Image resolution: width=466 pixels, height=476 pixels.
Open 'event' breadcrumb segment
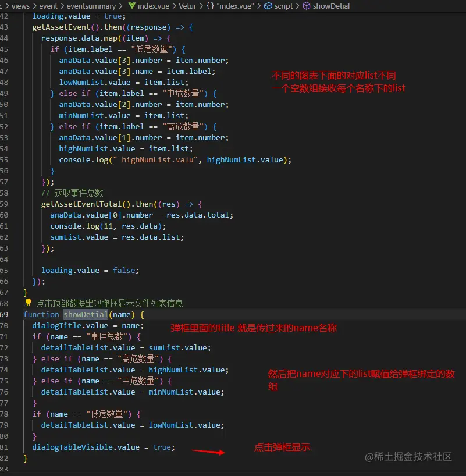[48, 6]
